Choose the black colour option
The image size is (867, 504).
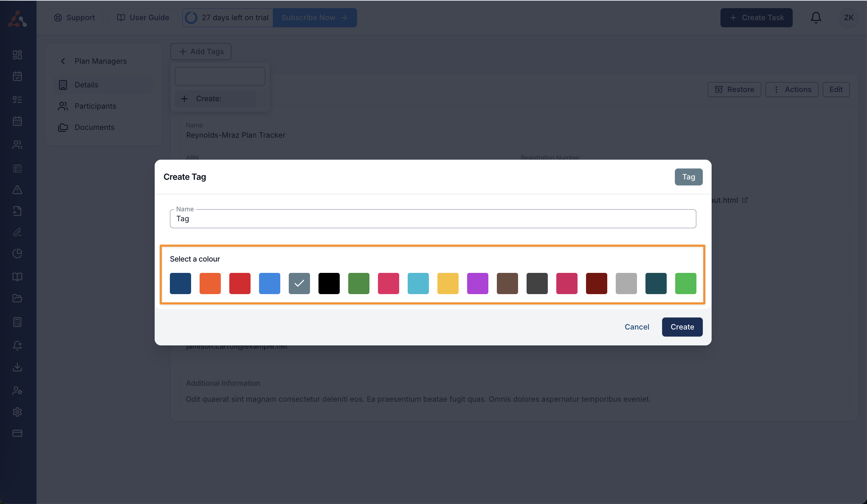point(329,283)
